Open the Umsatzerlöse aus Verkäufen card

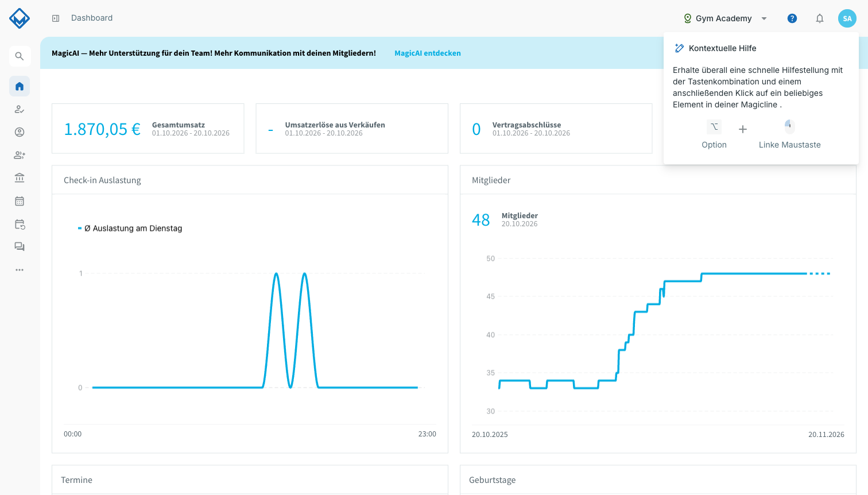(x=352, y=129)
